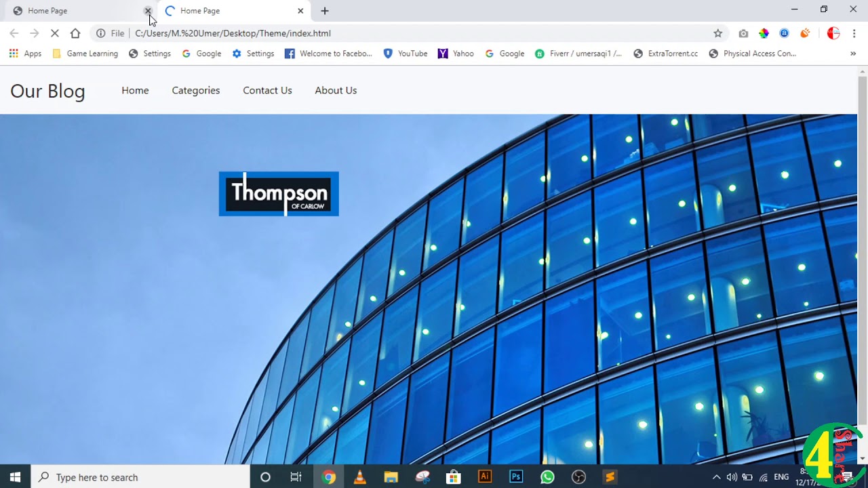Open Microsoft Store from taskbar
The image size is (868, 488).
pos(454,477)
